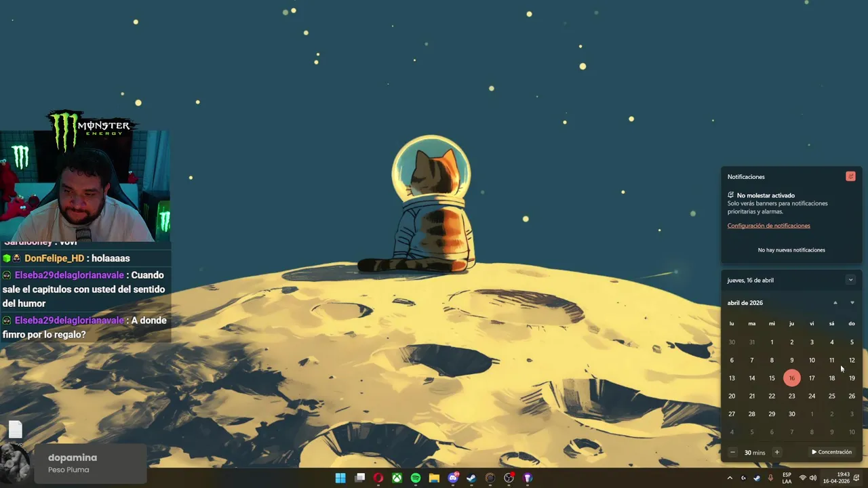Click the 19:43 taskbar clock
The height and width of the screenshot is (488, 868).
836,478
